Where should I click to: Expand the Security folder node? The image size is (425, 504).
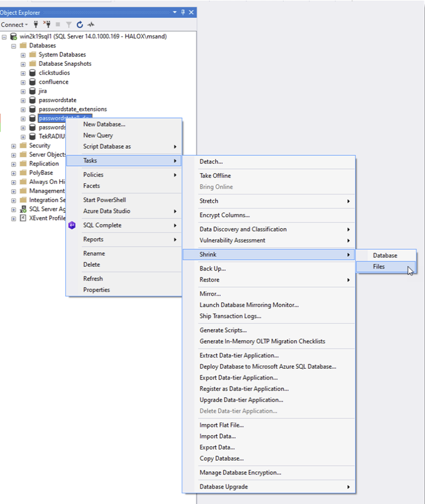tap(14, 146)
